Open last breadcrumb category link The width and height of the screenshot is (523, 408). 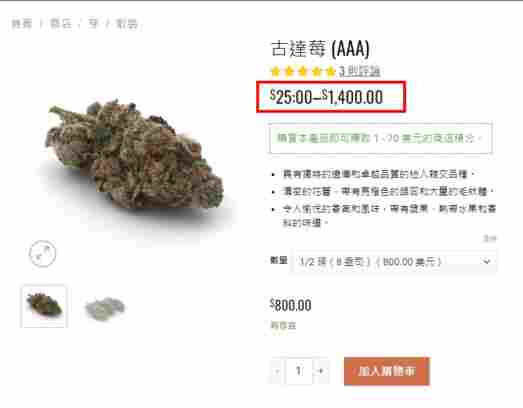coord(126,24)
